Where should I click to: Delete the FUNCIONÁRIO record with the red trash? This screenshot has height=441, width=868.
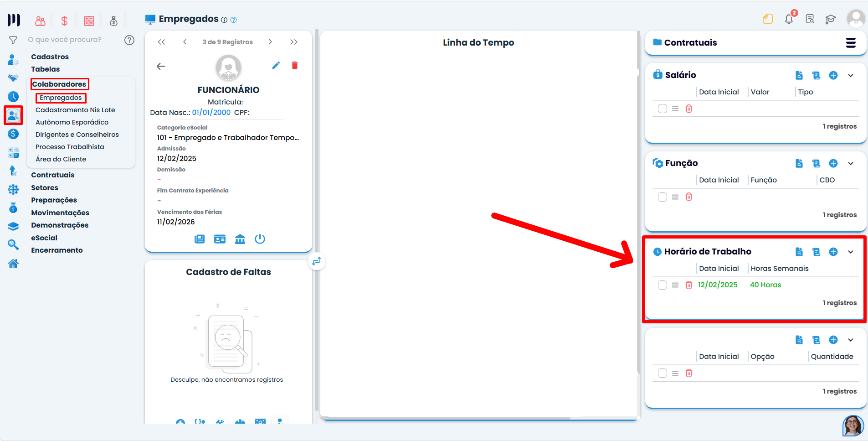click(295, 65)
